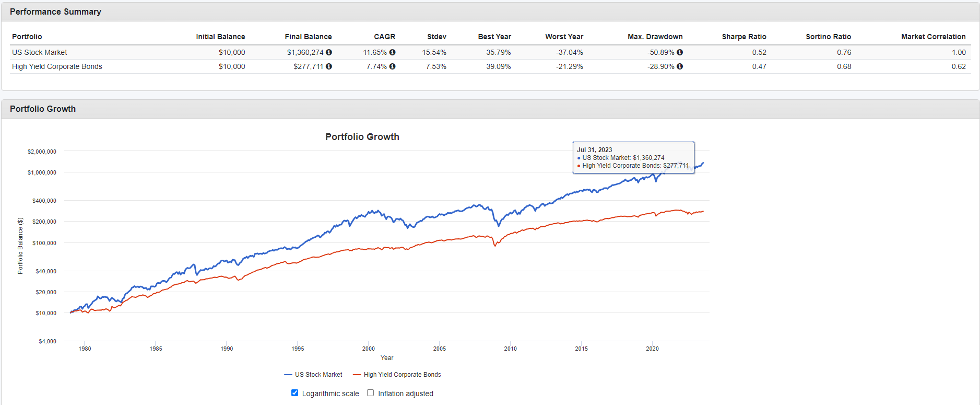Click info icon beside $277,711 final balance
The height and width of the screenshot is (405, 980).
(329, 66)
